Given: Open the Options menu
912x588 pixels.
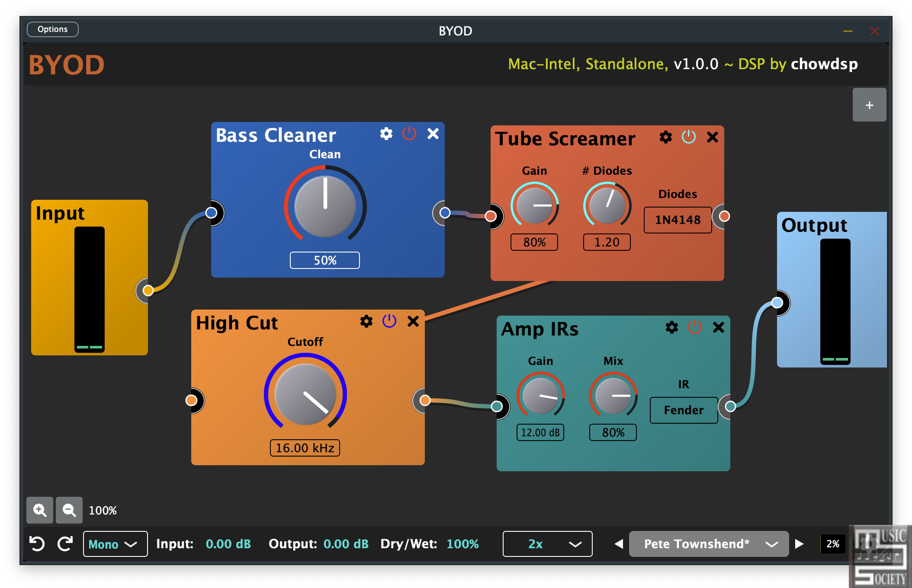Looking at the screenshot, I should [52, 29].
